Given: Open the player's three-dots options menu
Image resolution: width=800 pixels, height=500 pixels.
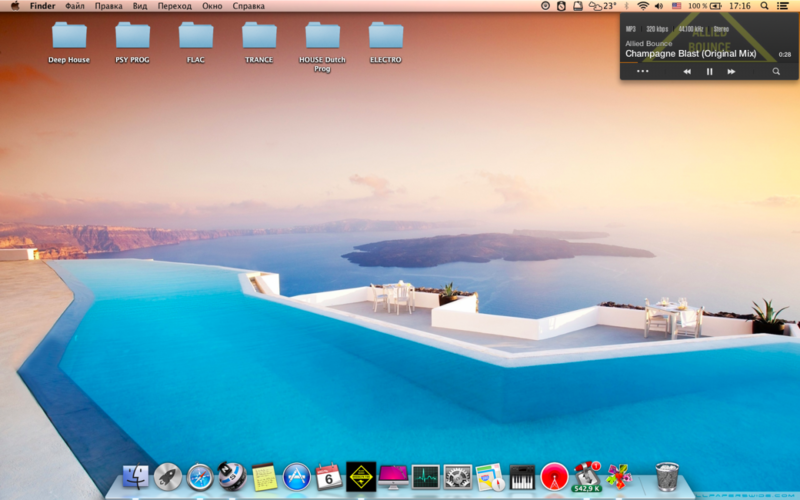Looking at the screenshot, I should tap(642, 72).
